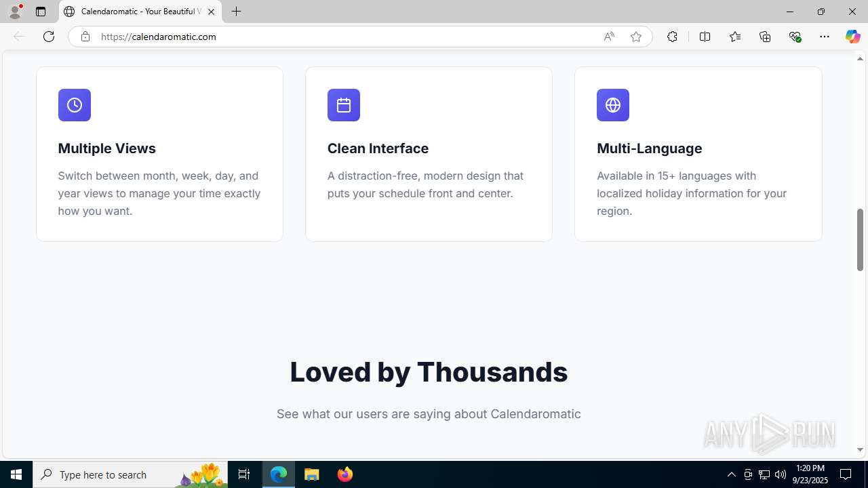Open Edge Settings and more menu
Image resolution: width=868 pixels, height=488 pixels.
click(x=825, y=37)
